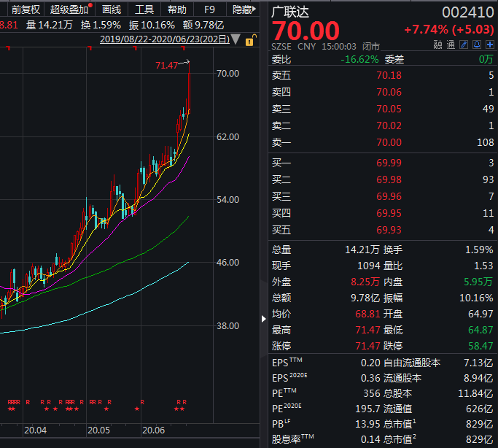Open the 画线 drawing tools menu
498x448 pixels.
(112, 9)
